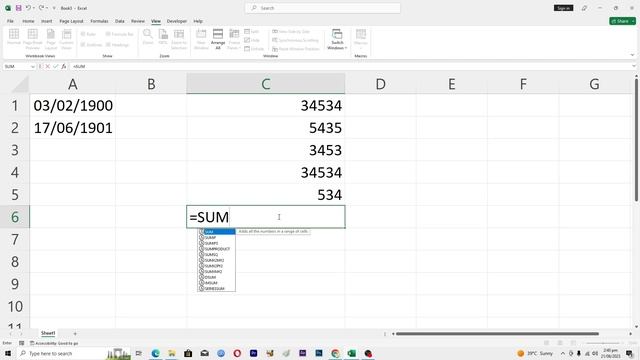Screen dimensions: 640x360
Task: Switch to the Home tab
Action: pos(28,21)
